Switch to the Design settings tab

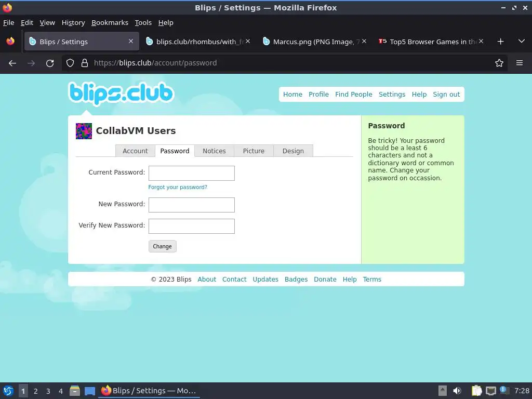pos(293,151)
